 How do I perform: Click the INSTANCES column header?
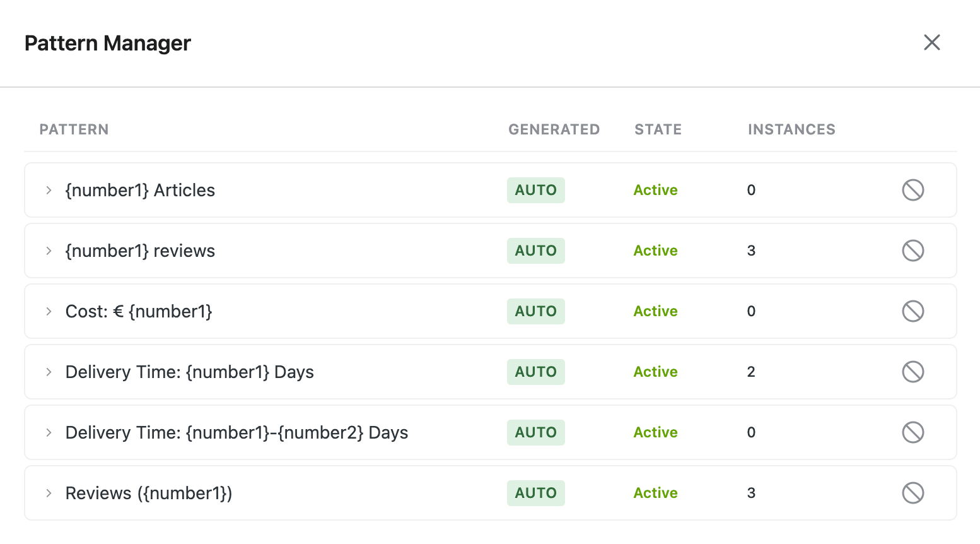pos(791,129)
